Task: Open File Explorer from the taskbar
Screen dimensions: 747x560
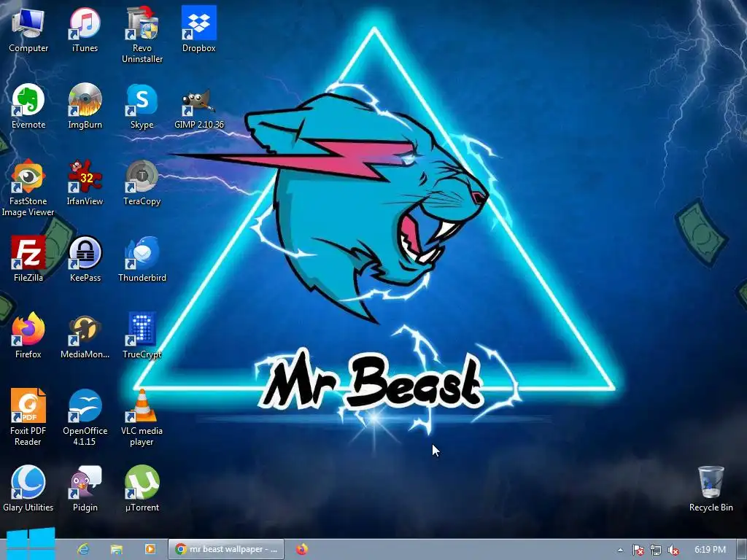Action: click(x=117, y=550)
